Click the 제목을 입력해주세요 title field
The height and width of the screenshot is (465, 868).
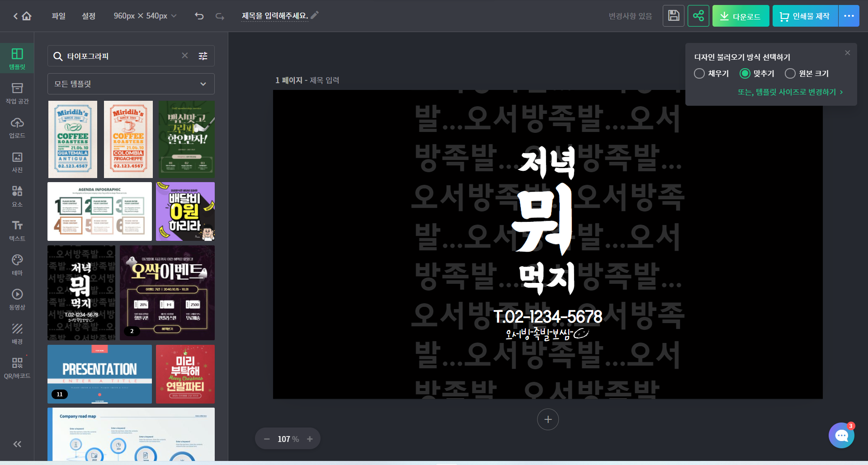[274, 16]
